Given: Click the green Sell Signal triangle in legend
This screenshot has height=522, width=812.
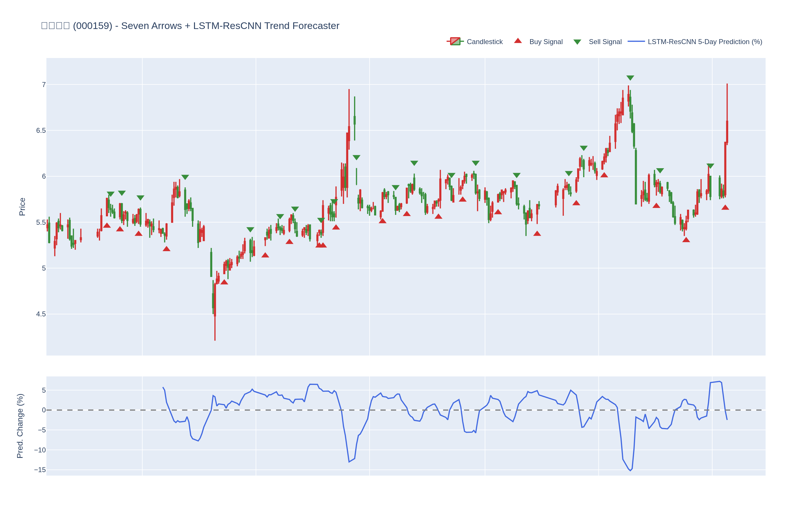Looking at the screenshot, I should click(x=577, y=42).
